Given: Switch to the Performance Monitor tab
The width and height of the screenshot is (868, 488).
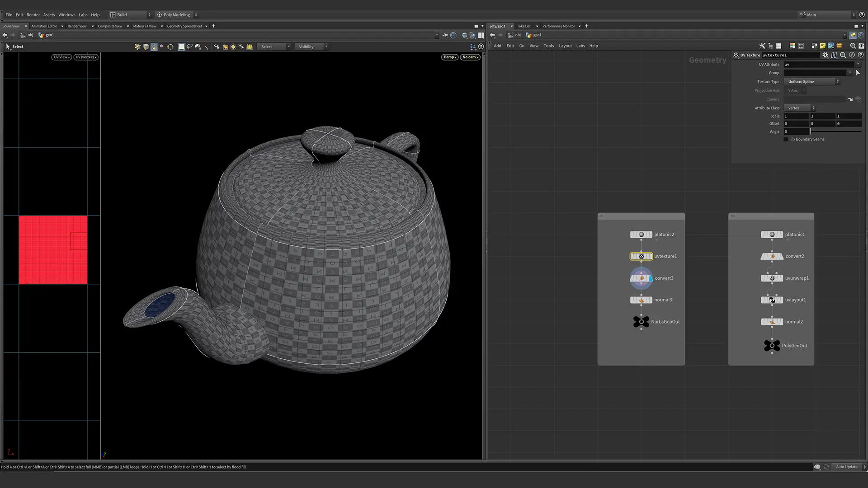Looking at the screenshot, I should coord(558,26).
